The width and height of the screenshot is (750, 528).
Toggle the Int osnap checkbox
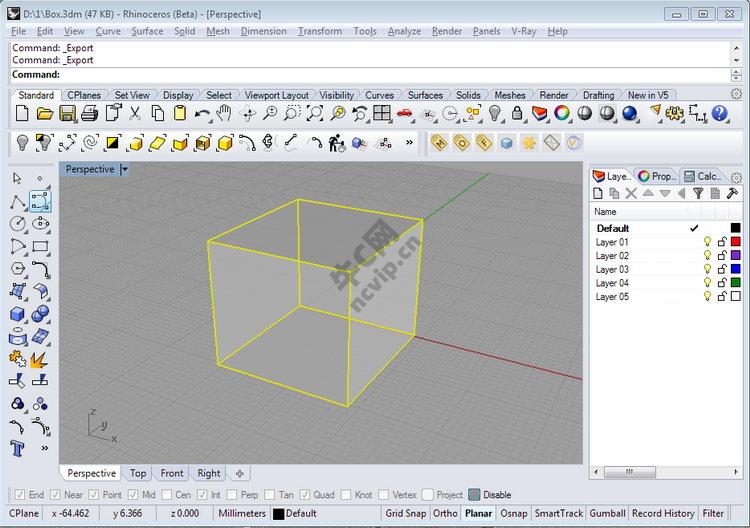[x=202, y=495]
